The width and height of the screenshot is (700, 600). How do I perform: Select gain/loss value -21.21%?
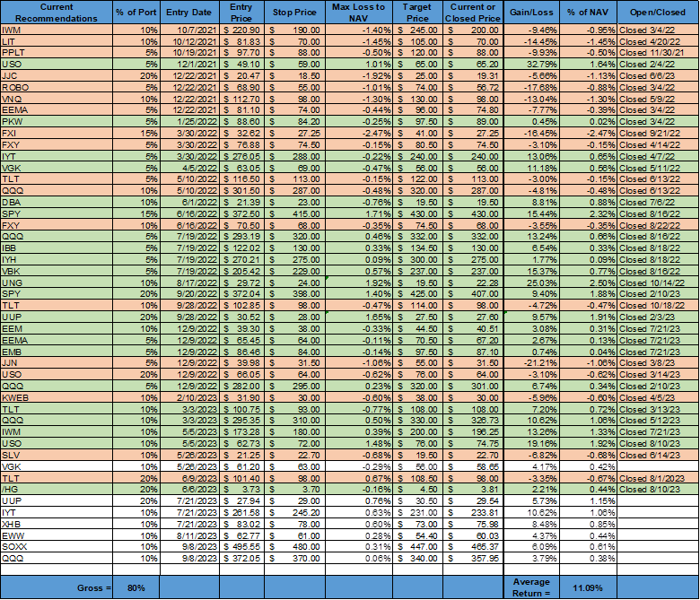pyautogui.click(x=531, y=363)
